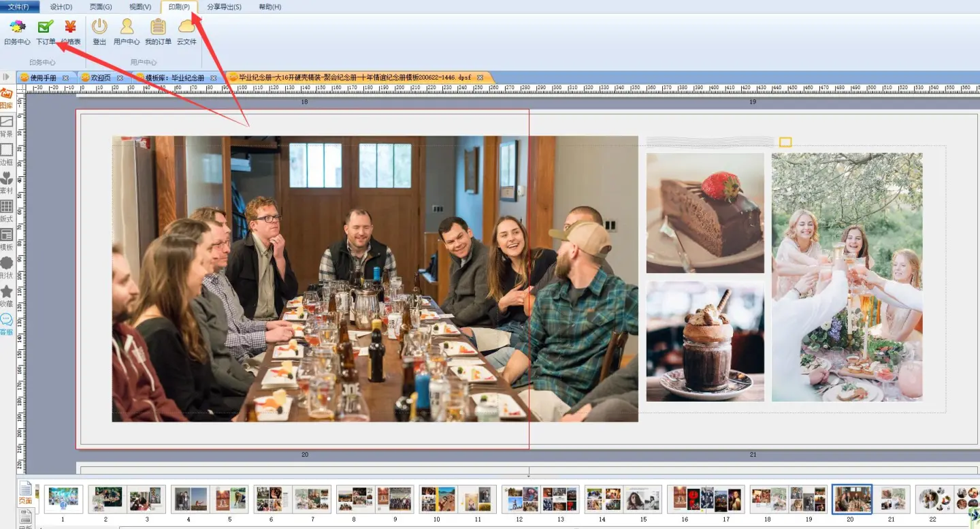This screenshot has height=529, width=980.
Task: Select page 7 thumbnail
Action: [312, 499]
